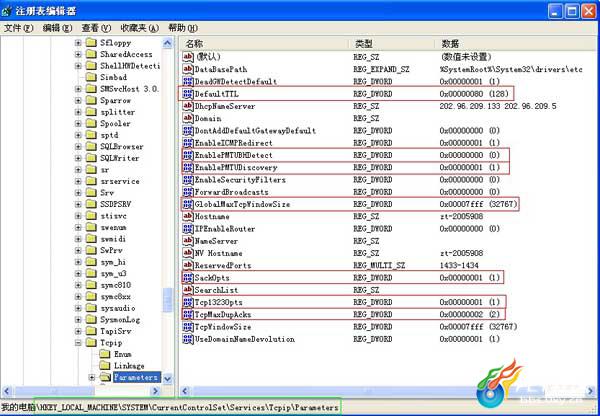Click the GlobalMaxTcpWindowSize value icon
The width and height of the screenshot is (600, 416).
coord(188,204)
